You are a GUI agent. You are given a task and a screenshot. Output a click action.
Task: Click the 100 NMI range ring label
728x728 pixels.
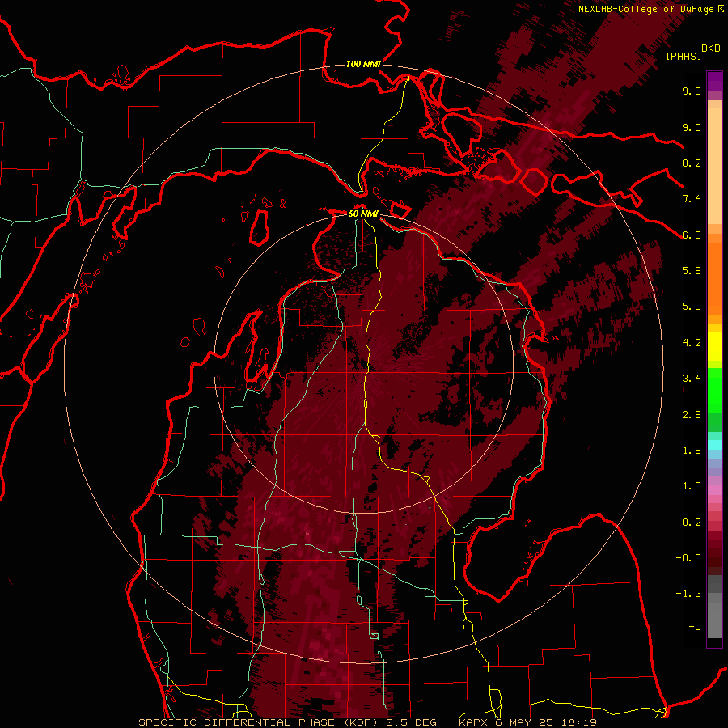(363, 64)
